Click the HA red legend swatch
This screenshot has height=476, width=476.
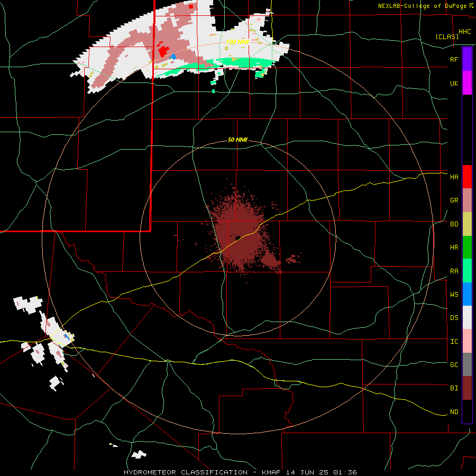[467, 177]
